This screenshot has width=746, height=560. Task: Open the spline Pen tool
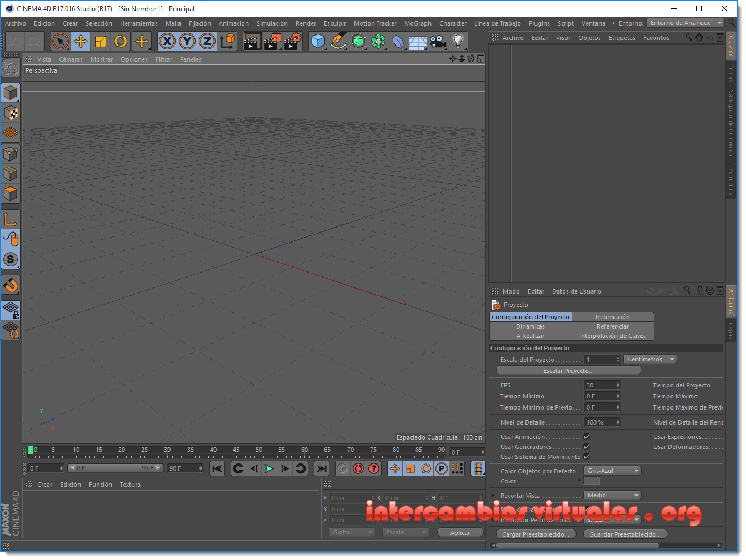point(338,41)
